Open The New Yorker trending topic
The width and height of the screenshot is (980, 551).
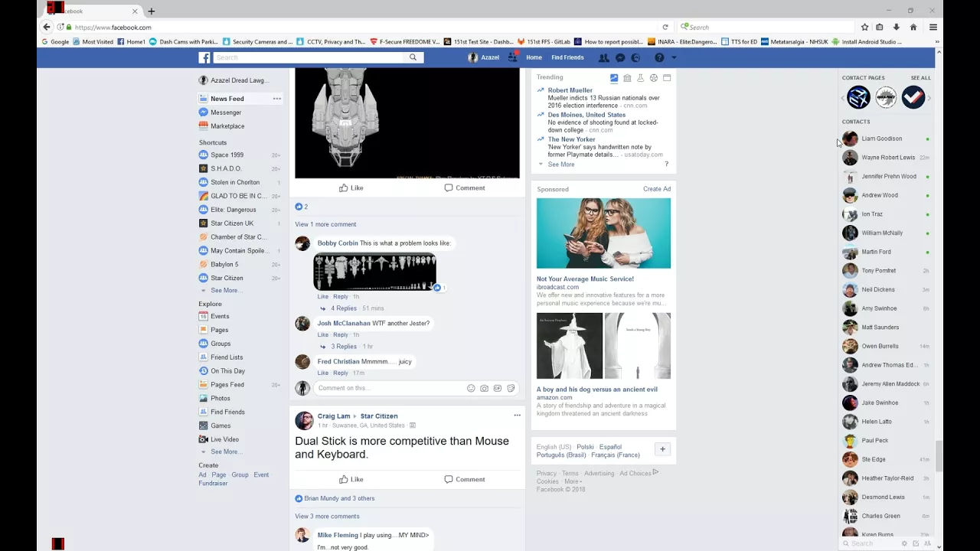pyautogui.click(x=571, y=139)
